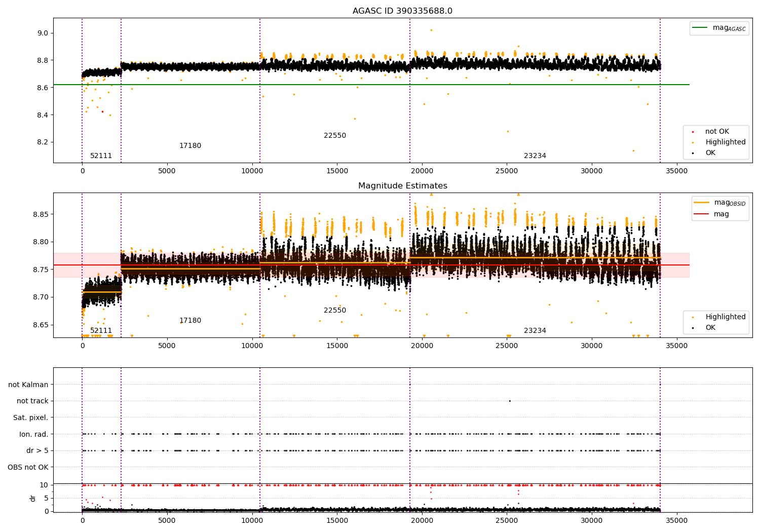Image resolution: width=760 pixels, height=532 pixels.
Task: Click the '8.75' y-axis tick in Magnitude Estimates
Action: click(x=41, y=270)
